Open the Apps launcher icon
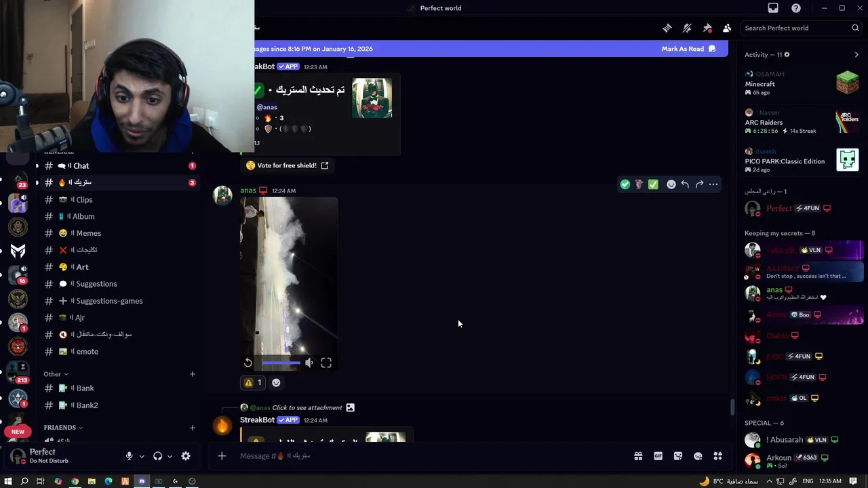 click(x=718, y=456)
